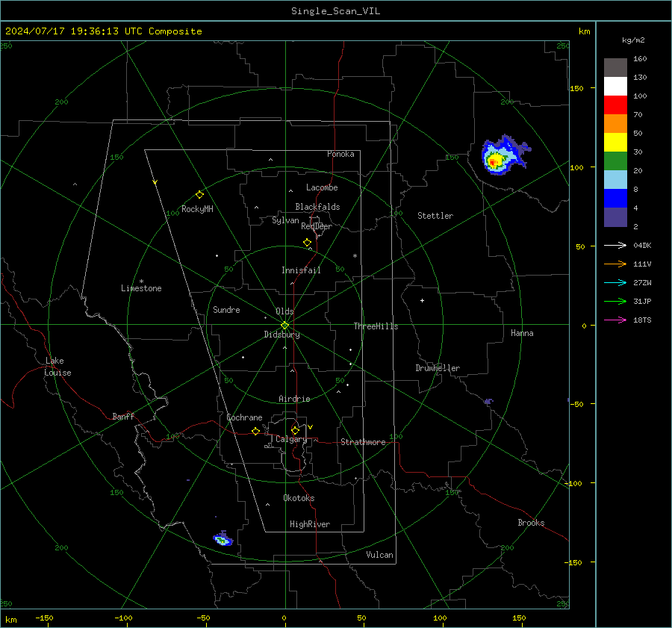This screenshot has height=628, width=672.
Task: Click the green 31JP arrow in legend
Action: coord(615,302)
